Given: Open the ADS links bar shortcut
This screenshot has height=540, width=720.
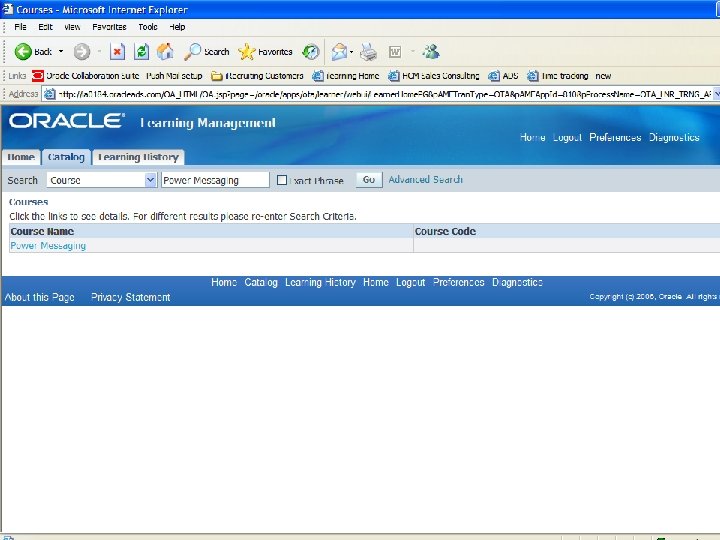Looking at the screenshot, I should [503, 76].
